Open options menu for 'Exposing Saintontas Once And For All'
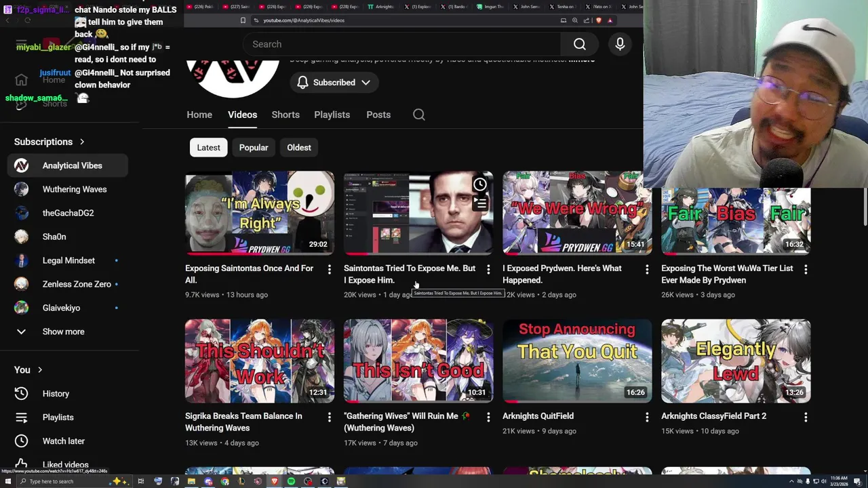Image resolution: width=868 pixels, height=488 pixels. [330, 270]
